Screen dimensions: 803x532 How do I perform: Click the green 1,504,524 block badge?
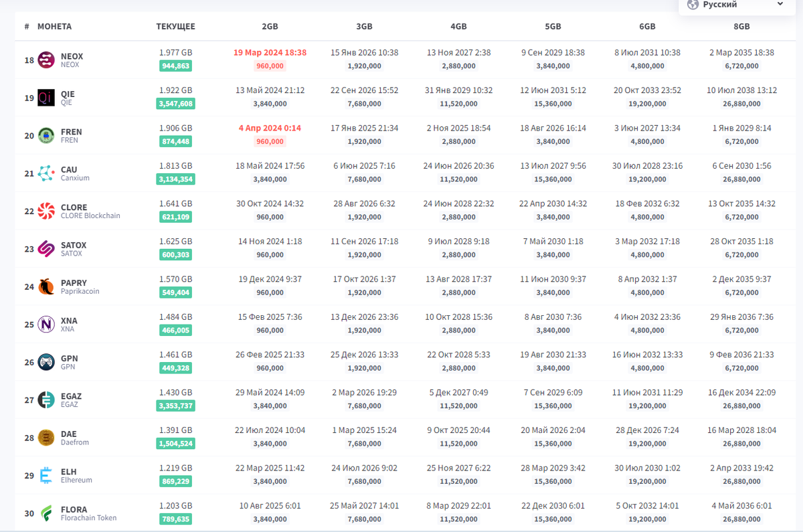click(176, 444)
